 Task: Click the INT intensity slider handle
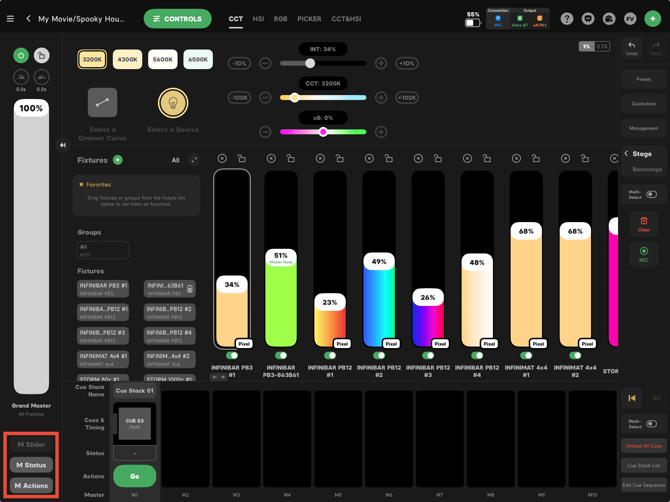(x=310, y=63)
